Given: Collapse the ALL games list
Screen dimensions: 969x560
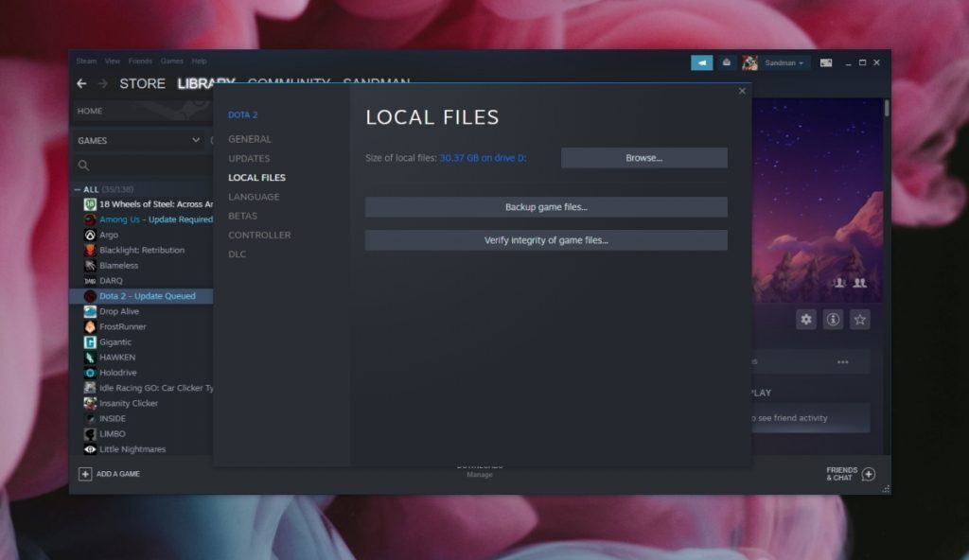Looking at the screenshot, I should (x=79, y=188).
